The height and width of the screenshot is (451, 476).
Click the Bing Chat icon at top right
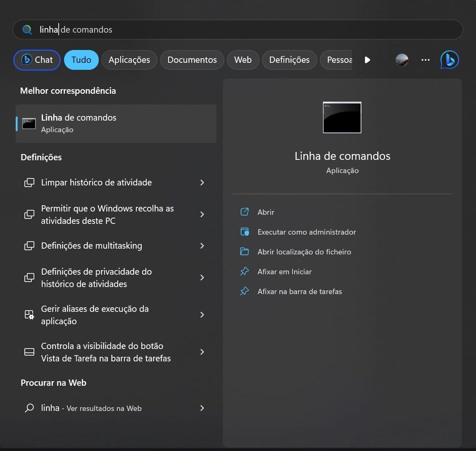(450, 60)
